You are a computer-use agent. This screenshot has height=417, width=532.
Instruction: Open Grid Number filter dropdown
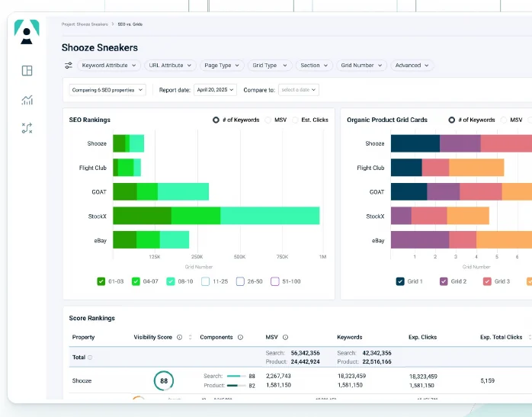tap(361, 65)
